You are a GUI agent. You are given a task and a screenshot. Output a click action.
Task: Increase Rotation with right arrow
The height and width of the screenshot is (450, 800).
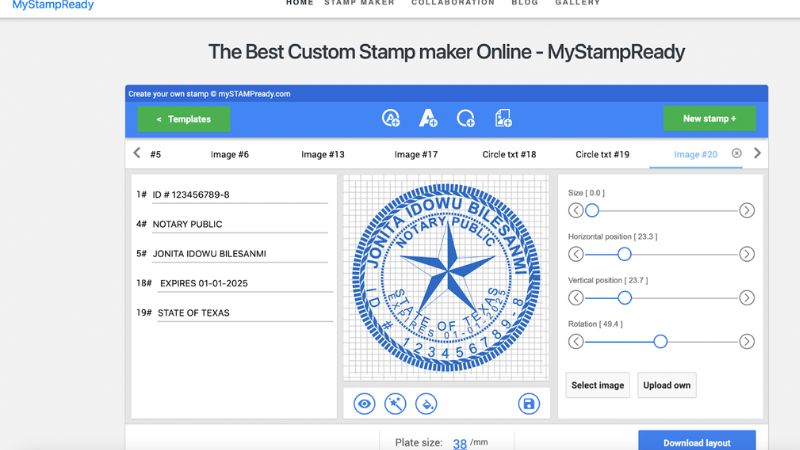tap(747, 341)
